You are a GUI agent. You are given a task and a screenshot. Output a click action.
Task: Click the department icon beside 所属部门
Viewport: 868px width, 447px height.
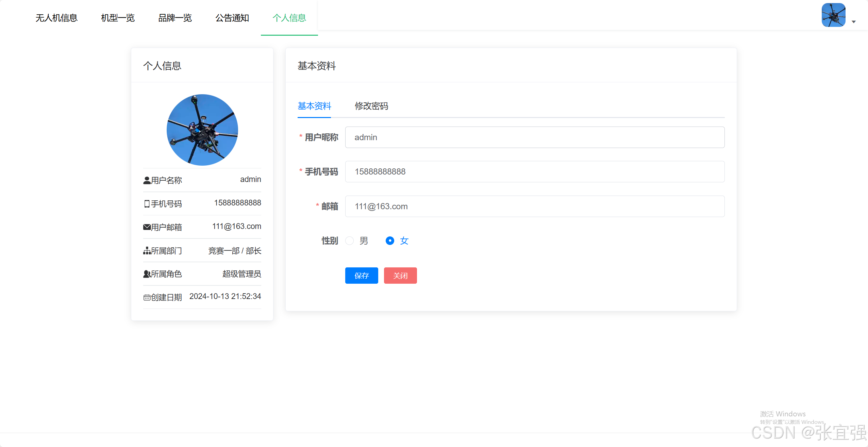pyautogui.click(x=146, y=250)
